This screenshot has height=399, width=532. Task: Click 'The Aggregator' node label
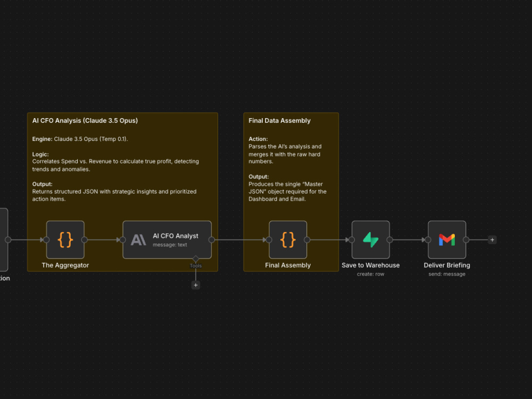pos(65,265)
